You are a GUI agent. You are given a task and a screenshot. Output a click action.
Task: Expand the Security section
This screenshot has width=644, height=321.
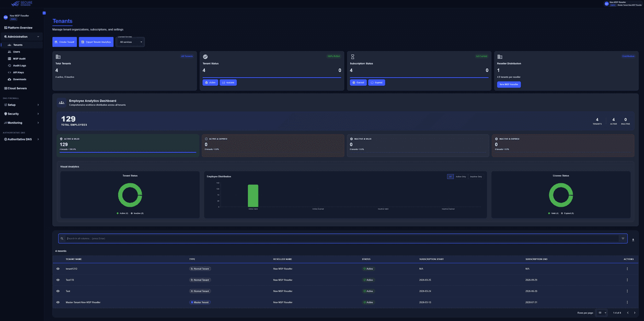[x=22, y=114]
